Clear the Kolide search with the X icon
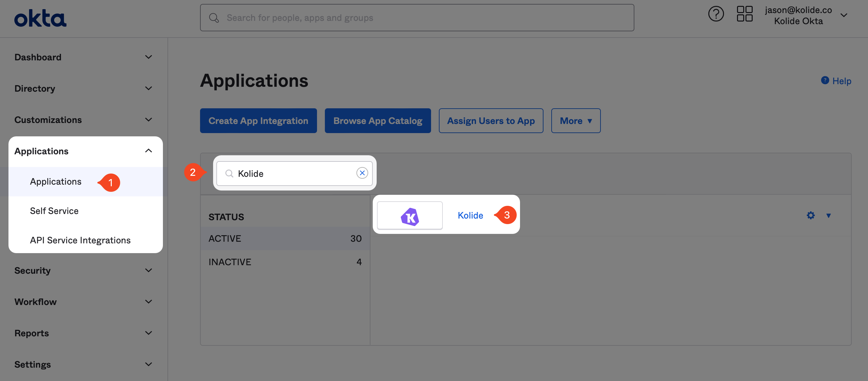 362,173
